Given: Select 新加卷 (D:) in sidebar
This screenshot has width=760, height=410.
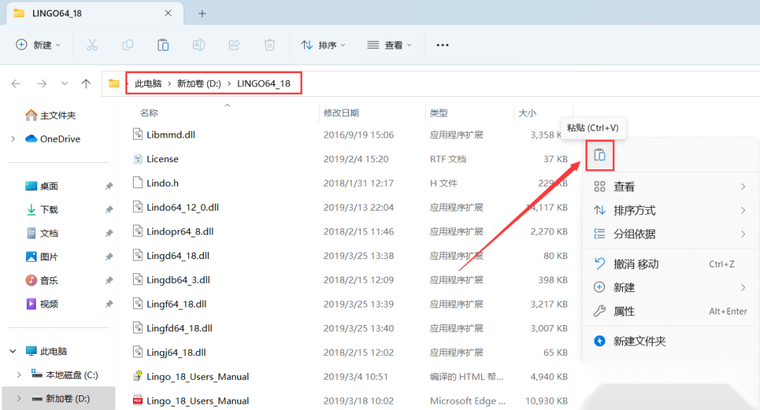Looking at the screenshot, I should [x=61, y=398].
